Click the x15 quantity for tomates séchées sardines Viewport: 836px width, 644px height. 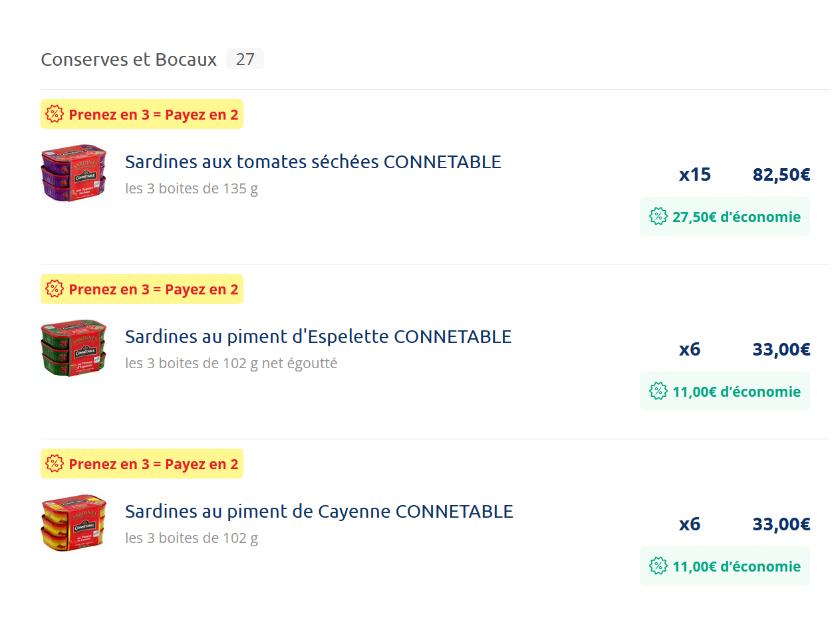click(694, 175)
